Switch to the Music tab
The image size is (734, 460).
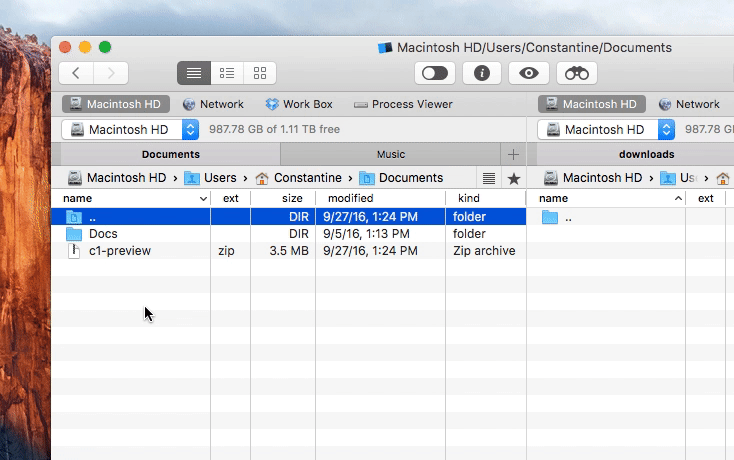coord(391,154)
